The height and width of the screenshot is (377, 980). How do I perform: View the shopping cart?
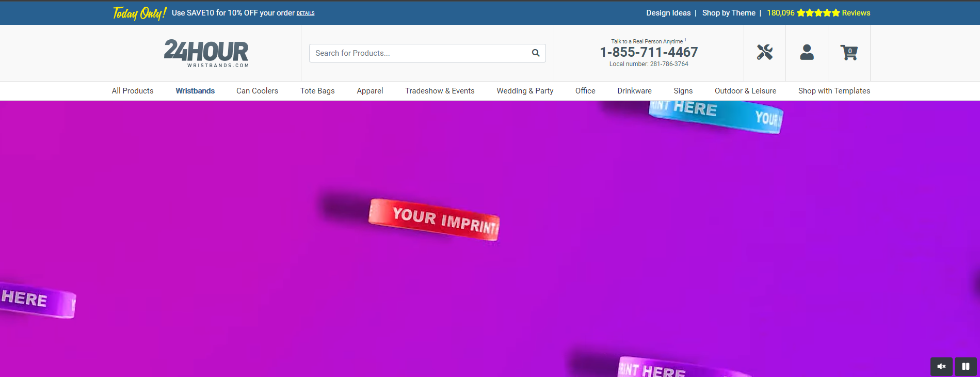(849, 52)
